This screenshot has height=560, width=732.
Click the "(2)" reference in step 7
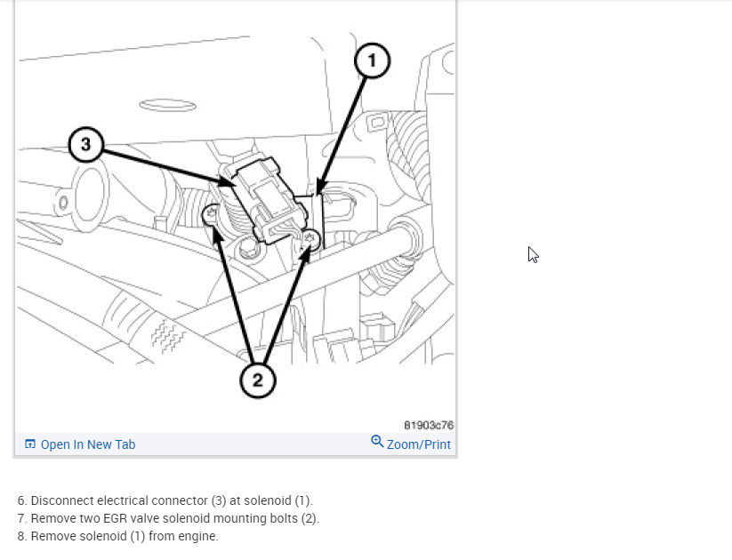[310, 518]
